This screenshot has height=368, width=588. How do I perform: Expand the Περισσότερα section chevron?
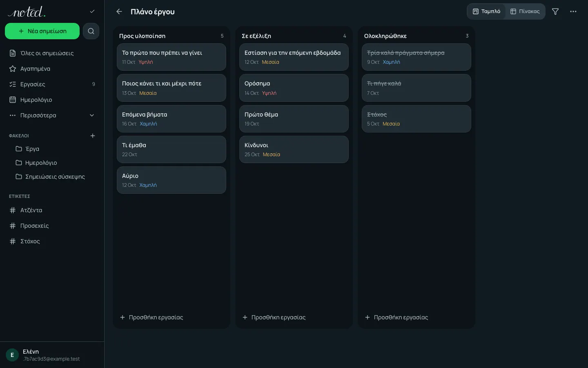[x=92, y=115]
